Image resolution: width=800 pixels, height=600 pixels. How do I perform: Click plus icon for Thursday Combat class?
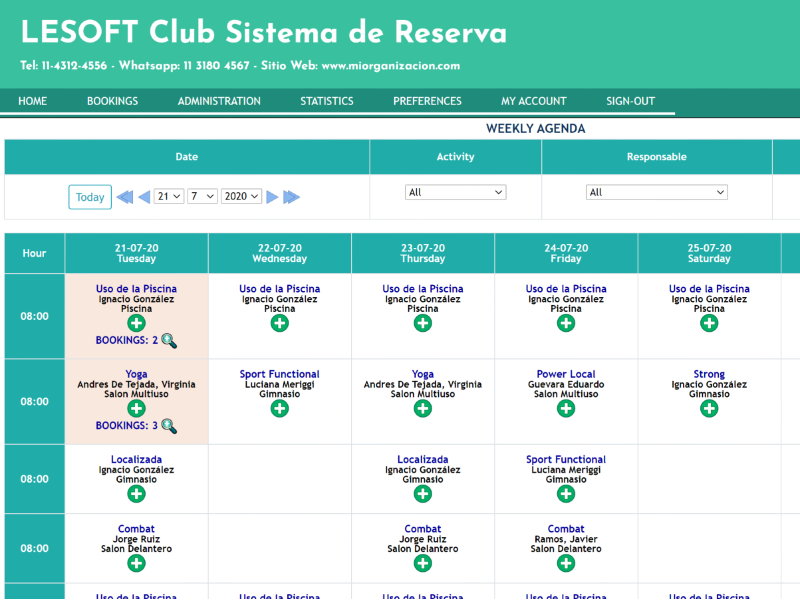(423, 564)
